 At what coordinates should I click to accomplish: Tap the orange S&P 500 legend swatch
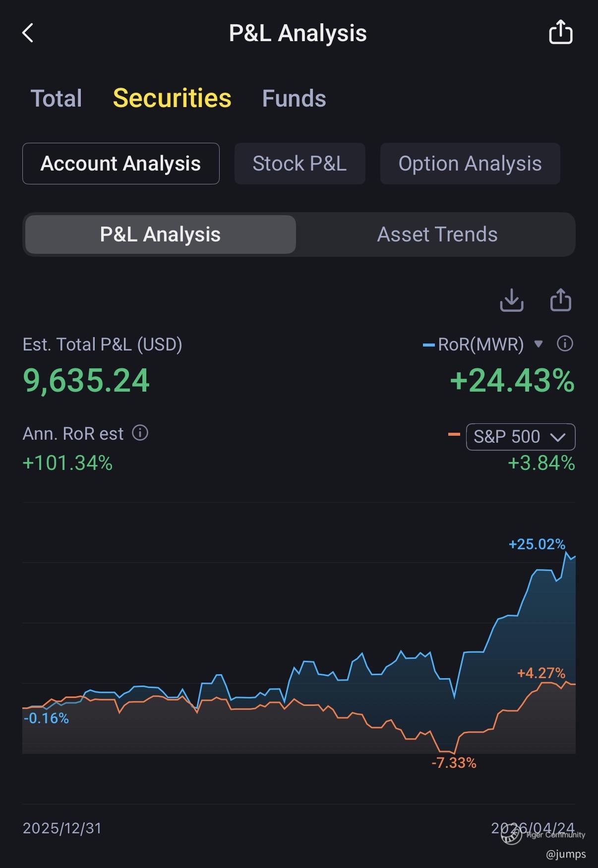454,435
